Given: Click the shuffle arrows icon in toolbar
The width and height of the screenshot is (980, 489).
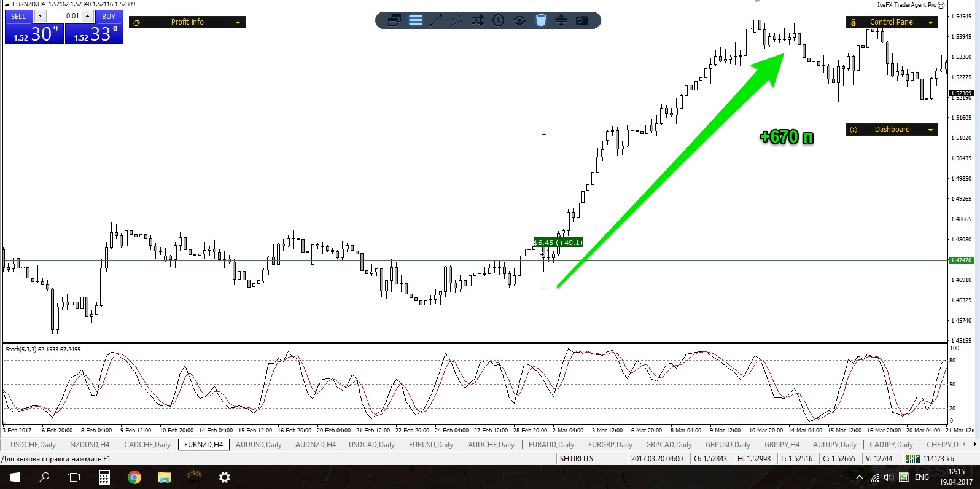Looking at the screenshot, I should (x=478, y=20).
